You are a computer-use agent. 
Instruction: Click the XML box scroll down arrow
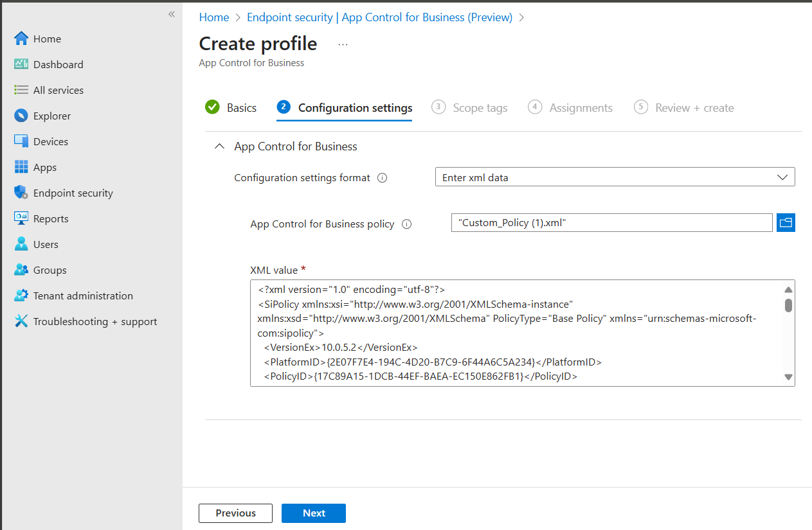coord(788,377)
